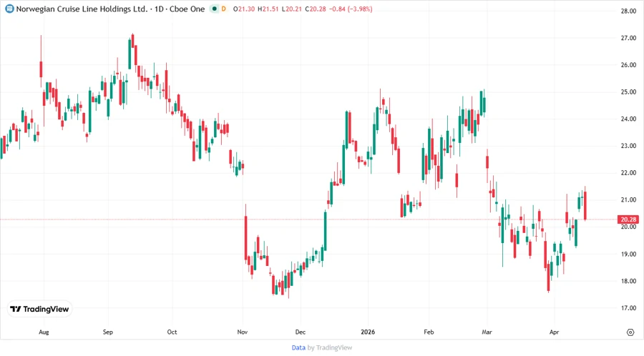The image size is (644, 356).
Task: Click the Mar label on time axis
Action: [x=487, y=332]
